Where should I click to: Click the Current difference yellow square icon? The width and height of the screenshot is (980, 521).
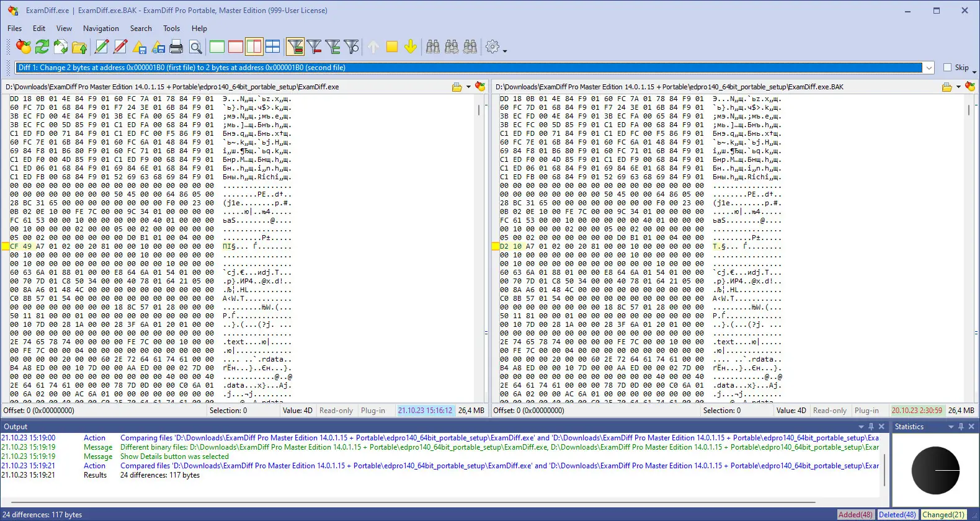392,47
